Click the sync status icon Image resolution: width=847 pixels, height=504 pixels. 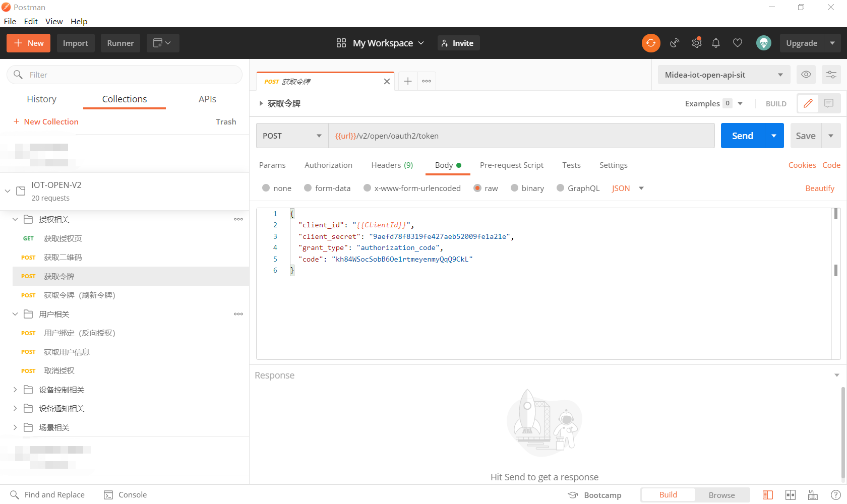tap(651, 43)
